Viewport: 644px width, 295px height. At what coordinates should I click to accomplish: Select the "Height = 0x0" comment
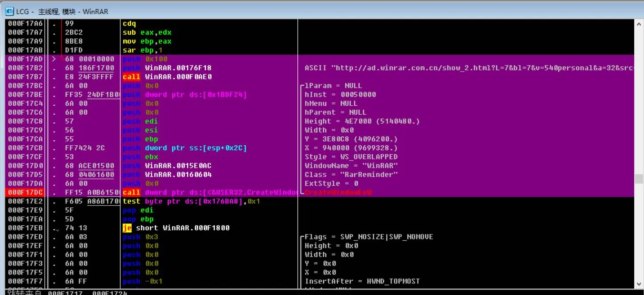click(331, 246)
